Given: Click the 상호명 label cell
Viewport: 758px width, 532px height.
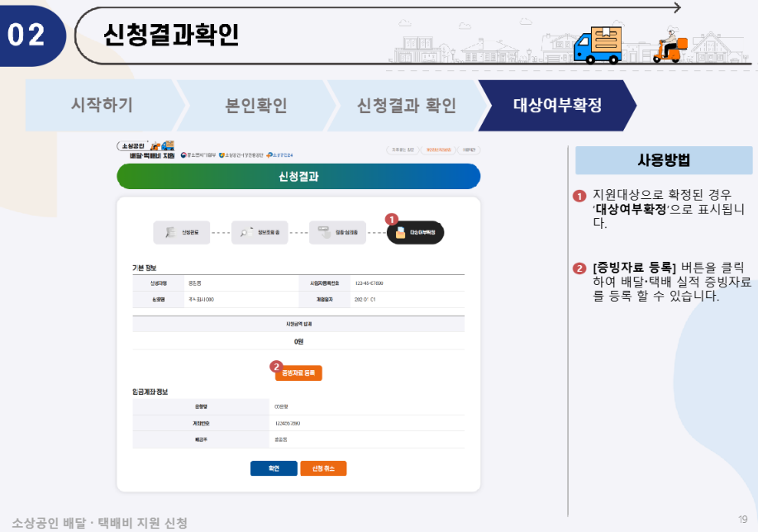Looking at the screenshot, I should pyautogui.click(x=158, y=300).
